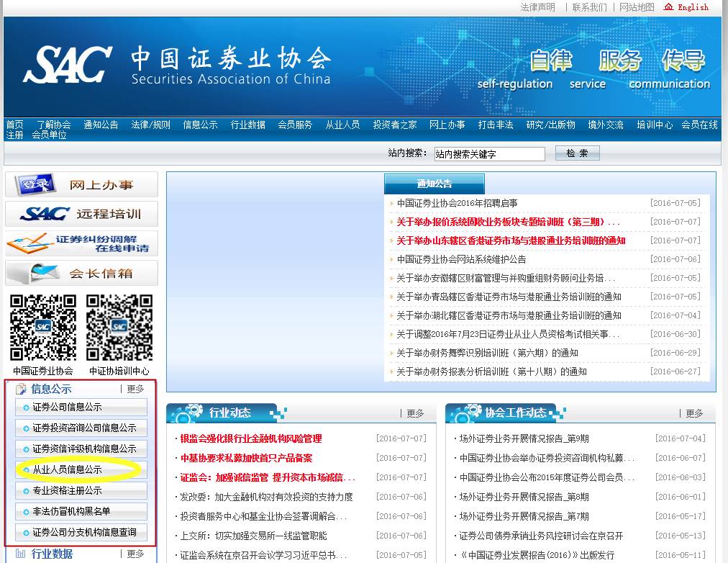Screen dimensions: 728x563
Task: Click the 行业数据 chart icon
Action: pyautogui.click(x=20, y=553)
